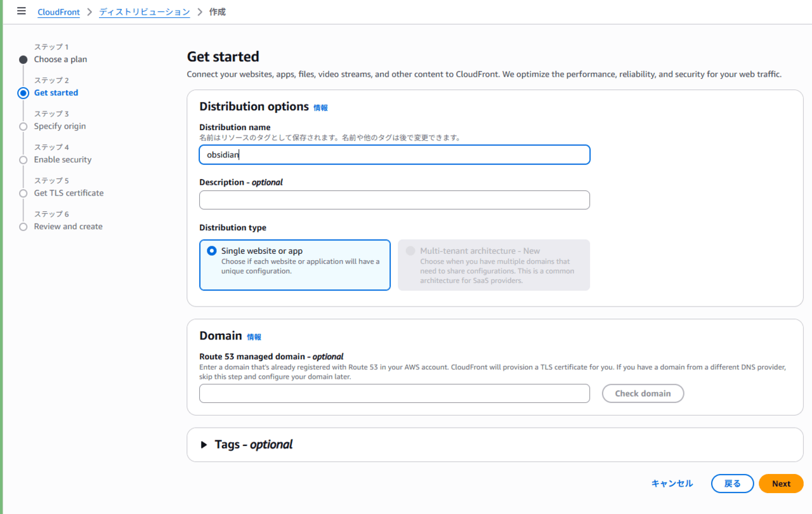Click the Review and create step circle
This screenshot has height=514, width=812.
click(23, 227)
